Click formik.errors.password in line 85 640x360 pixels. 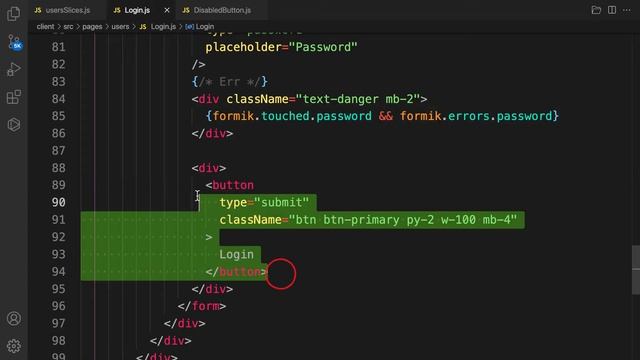pyautogui.click(x=476, y=116)
